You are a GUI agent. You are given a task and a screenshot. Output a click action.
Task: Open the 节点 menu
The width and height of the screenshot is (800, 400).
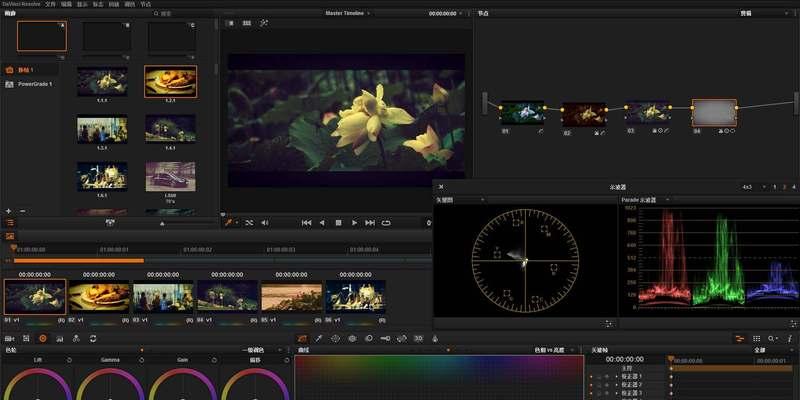coord(145,4)
